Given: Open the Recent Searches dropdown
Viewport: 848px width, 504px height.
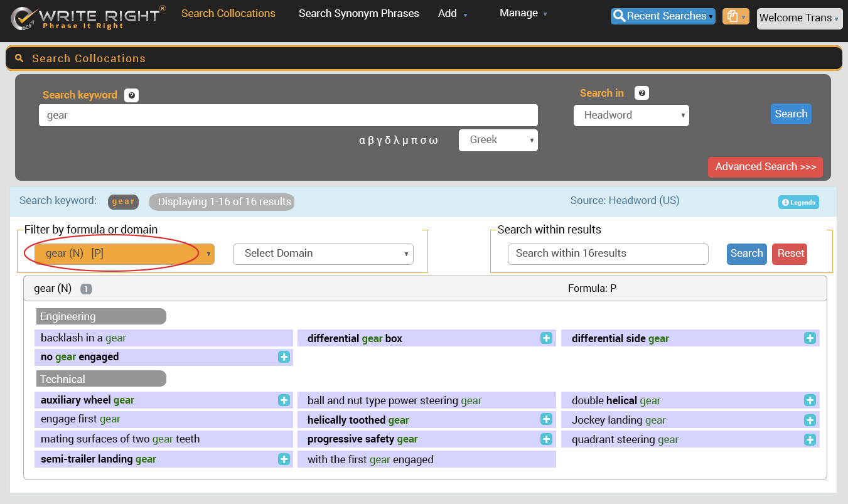Looking at the screenshot, I should [663, 16].
